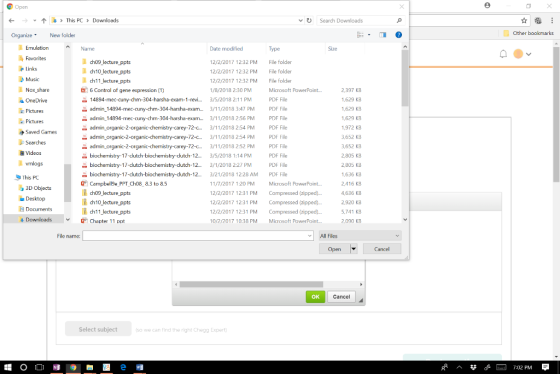Open the People icon in system tray
560x374 pixels.
pyautogui.click(x=445, y=367)
